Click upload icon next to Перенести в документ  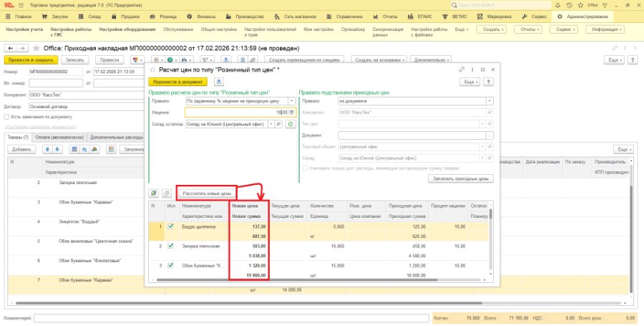click(219, 82)
